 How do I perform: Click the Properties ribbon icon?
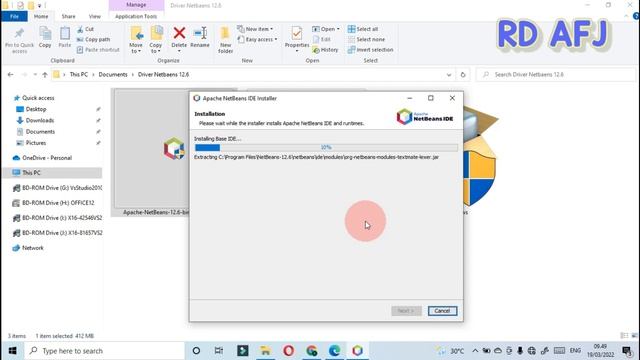click(x=297, y=39)
